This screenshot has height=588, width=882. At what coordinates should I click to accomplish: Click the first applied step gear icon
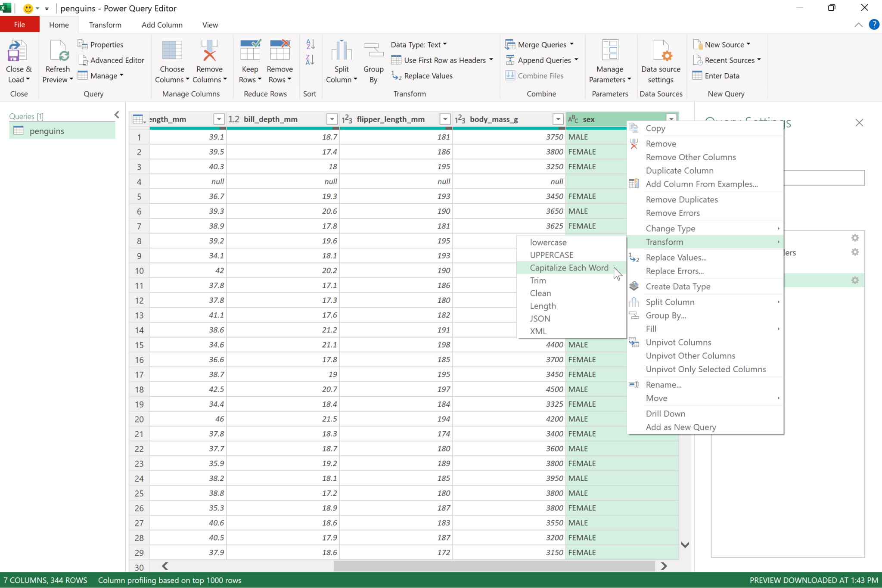(855, 238)
